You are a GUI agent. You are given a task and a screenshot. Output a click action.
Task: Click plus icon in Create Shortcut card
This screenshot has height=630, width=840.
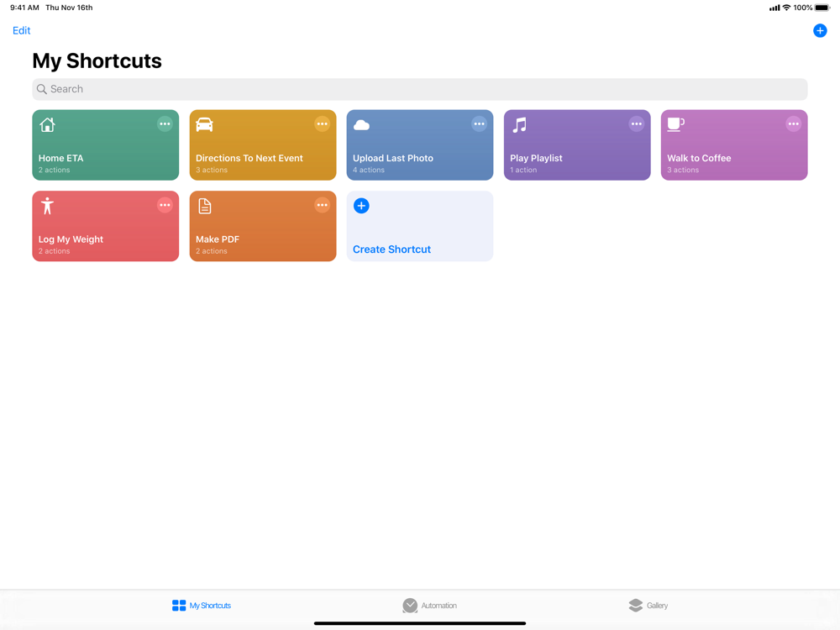click(361, 206)
